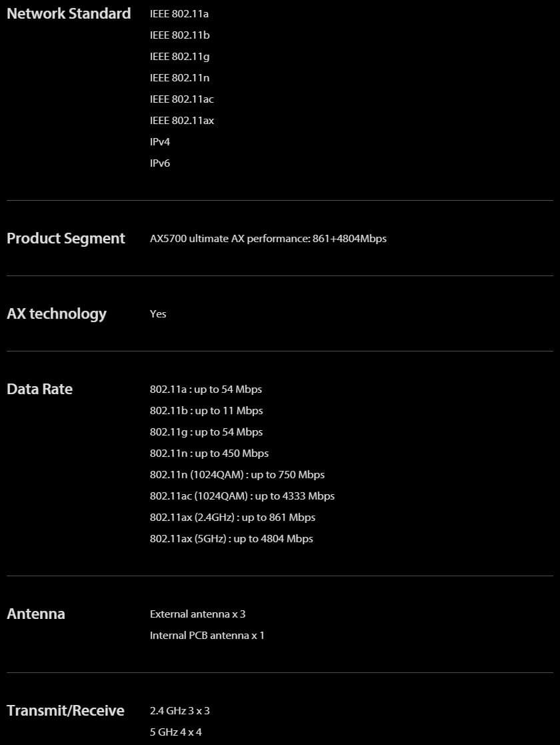The width and height of the screenshot is (560, 745).
Task: Select the External antenna x 3 text
Action: (x=197, y=614)
